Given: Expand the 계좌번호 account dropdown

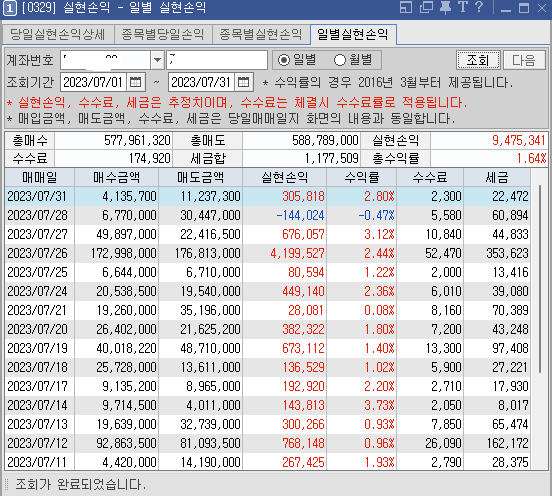Looking at the screenshot, I should 157,60.
